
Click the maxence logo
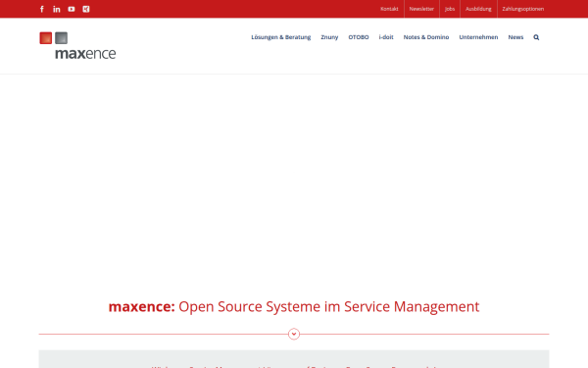(x=77, y=46)
